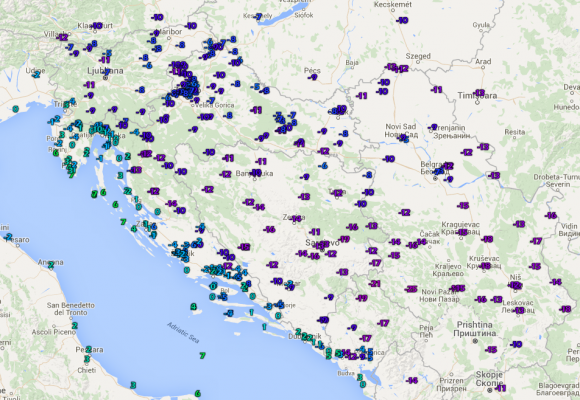Click the Gyula town label
Viewport: 580px width, 400px height.
[x=481, y=25]
